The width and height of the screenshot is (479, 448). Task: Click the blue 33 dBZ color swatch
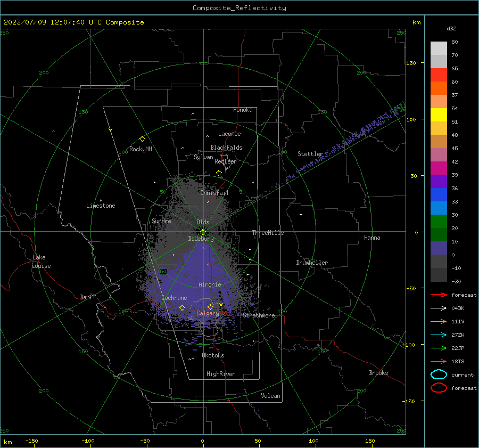pyautogui.click(x=439, y=195)
